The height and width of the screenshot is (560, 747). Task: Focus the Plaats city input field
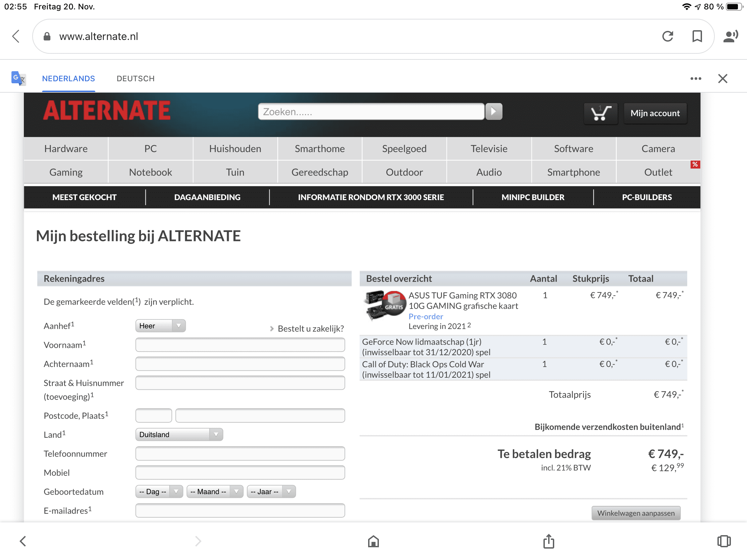(260, 415)
